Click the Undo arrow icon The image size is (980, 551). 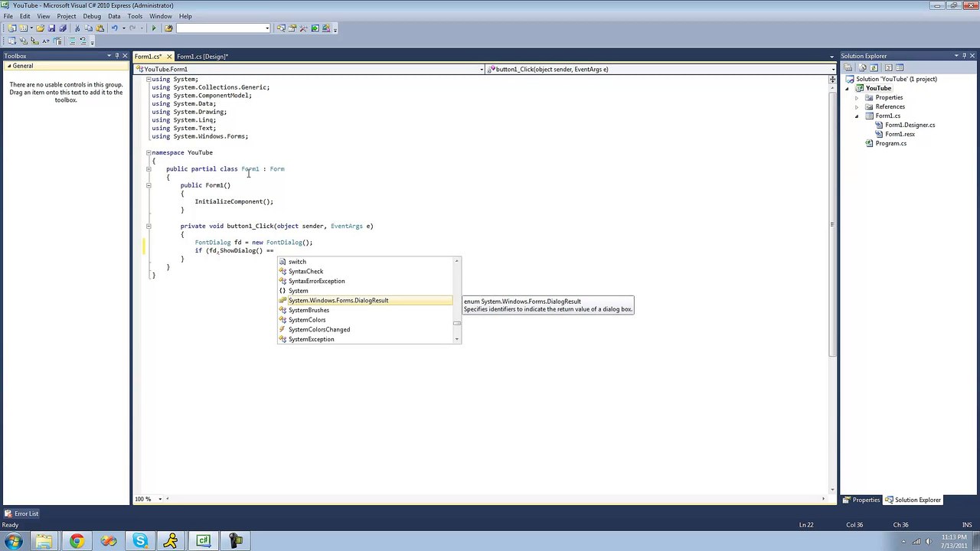tap(114, 28)
